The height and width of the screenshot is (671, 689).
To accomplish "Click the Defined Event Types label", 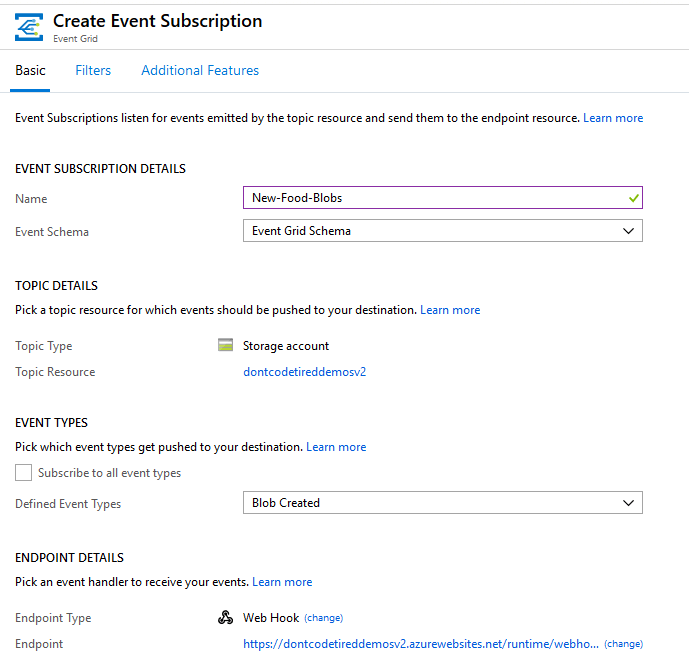I will [x=68, y=504].
